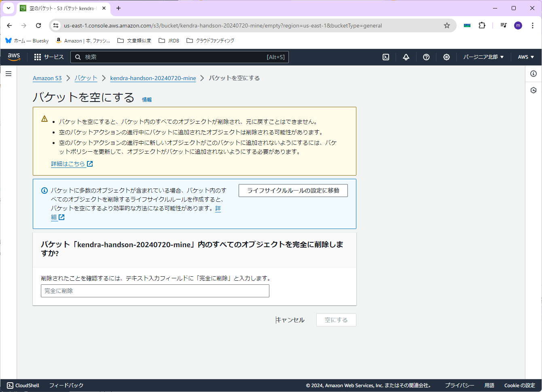This screenshot has height=392, width=542.
Task: Focus the 完全に削除 confirmation text field
Action: (155, 291)
